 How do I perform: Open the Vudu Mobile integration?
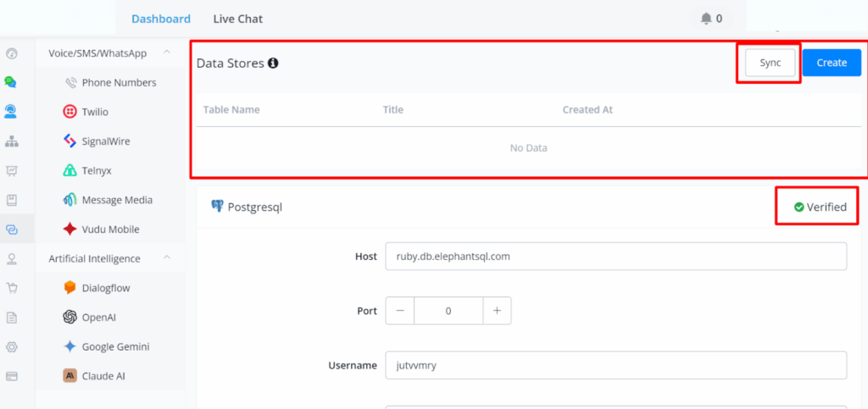pyautogui.click(x=109, y=229)
